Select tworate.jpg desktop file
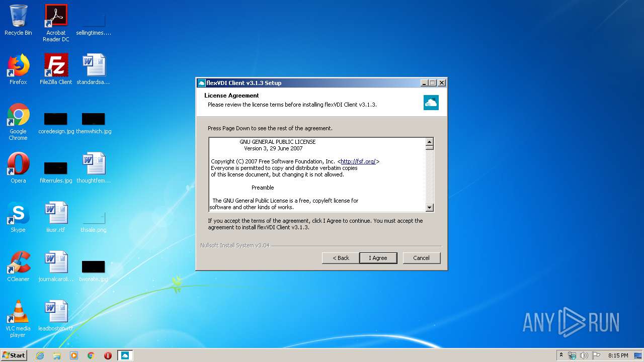The image size is (644, 362). pyautogui.click(x=94, y=270)
